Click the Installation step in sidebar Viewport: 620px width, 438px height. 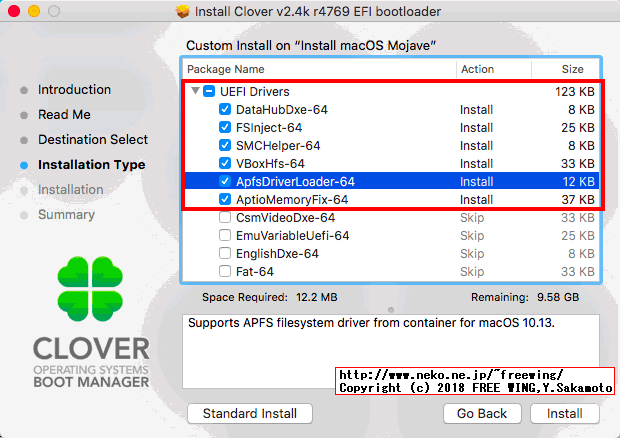pyautogui.click(x=71, y=190)
